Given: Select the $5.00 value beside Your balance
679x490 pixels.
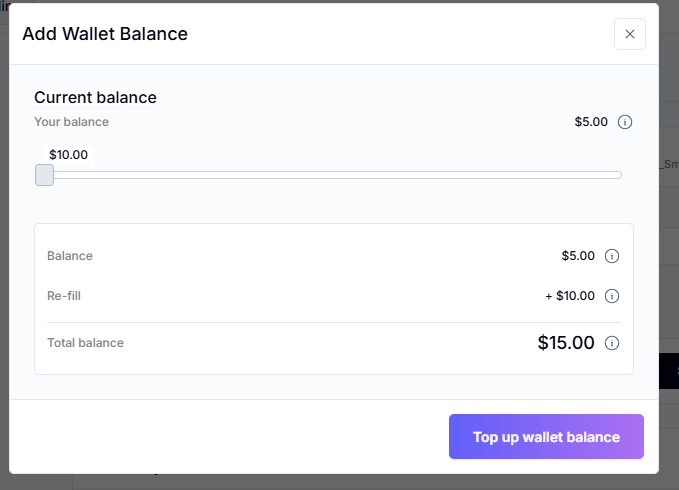Looking at the screenshot, I should tap(590, 122).
